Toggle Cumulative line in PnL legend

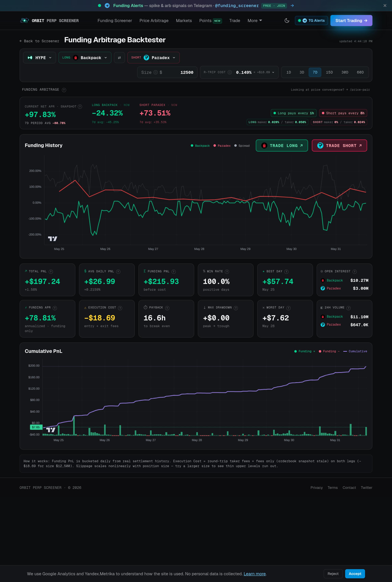coord(355,351)
